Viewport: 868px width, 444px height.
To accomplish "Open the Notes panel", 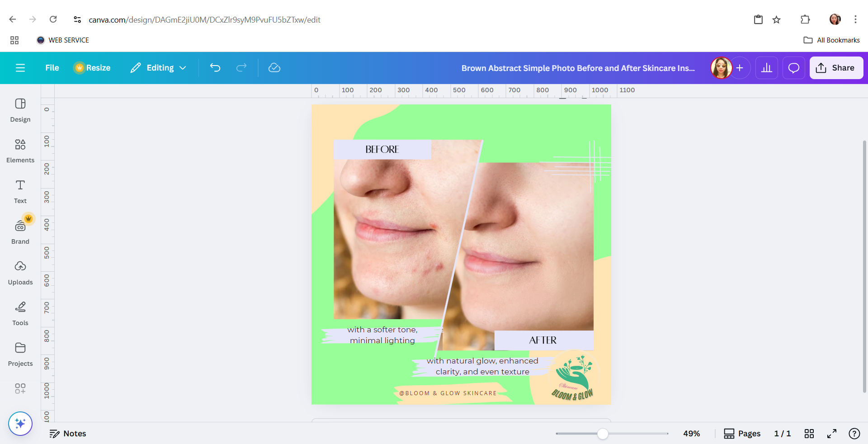I will tap(68, 434).
